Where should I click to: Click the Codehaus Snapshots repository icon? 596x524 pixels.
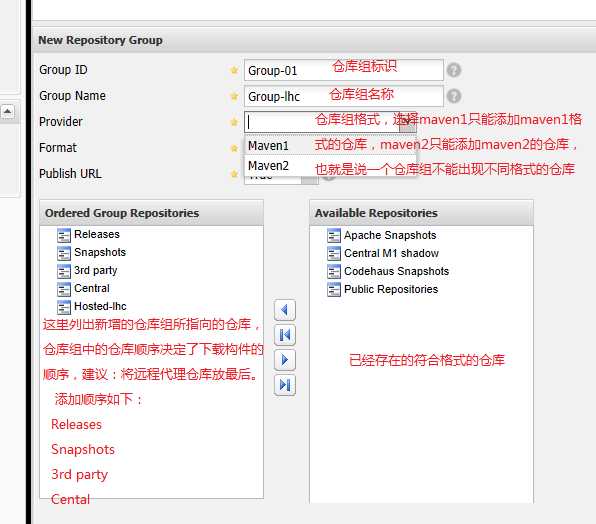334,271
